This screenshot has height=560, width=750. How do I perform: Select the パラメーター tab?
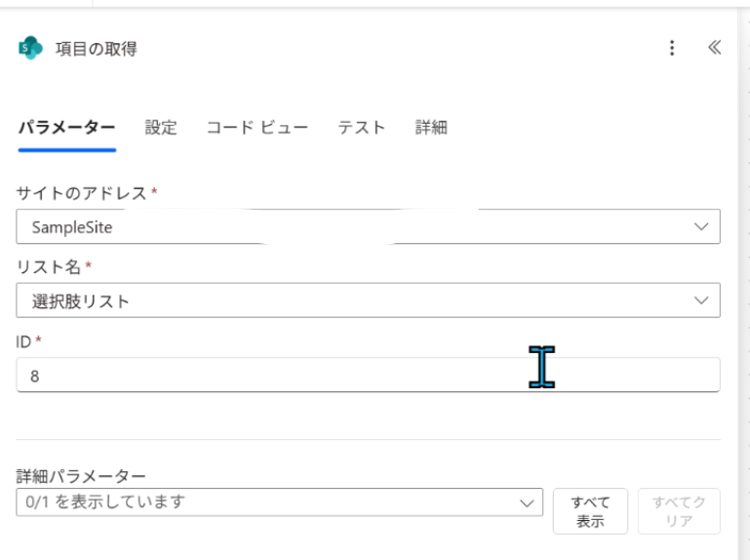[66, 128]
